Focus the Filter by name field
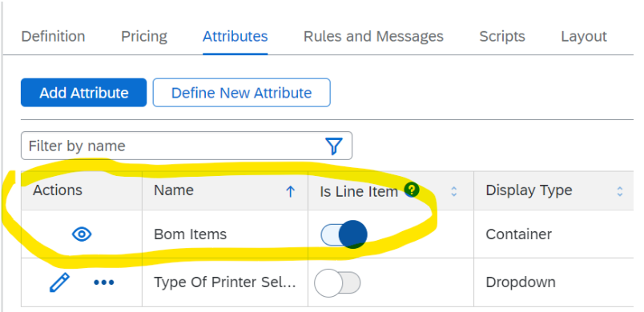644x312 pixels. click(x=187, y=146)
